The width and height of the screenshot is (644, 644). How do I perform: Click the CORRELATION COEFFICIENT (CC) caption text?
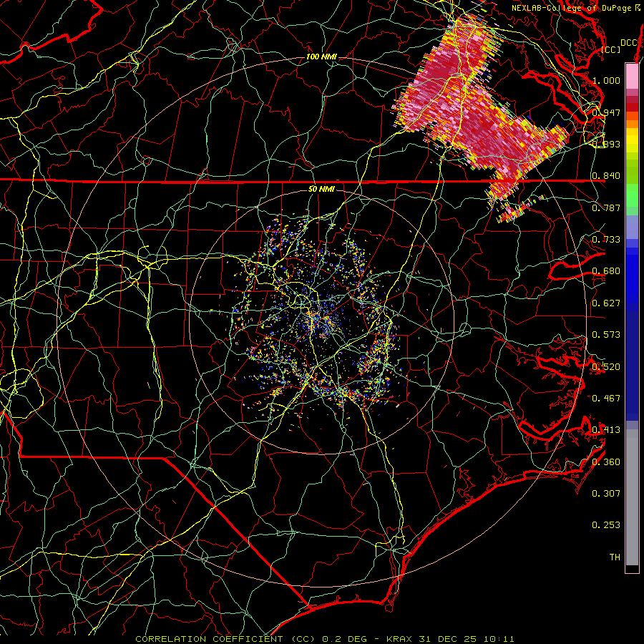[x=225, y=639]
